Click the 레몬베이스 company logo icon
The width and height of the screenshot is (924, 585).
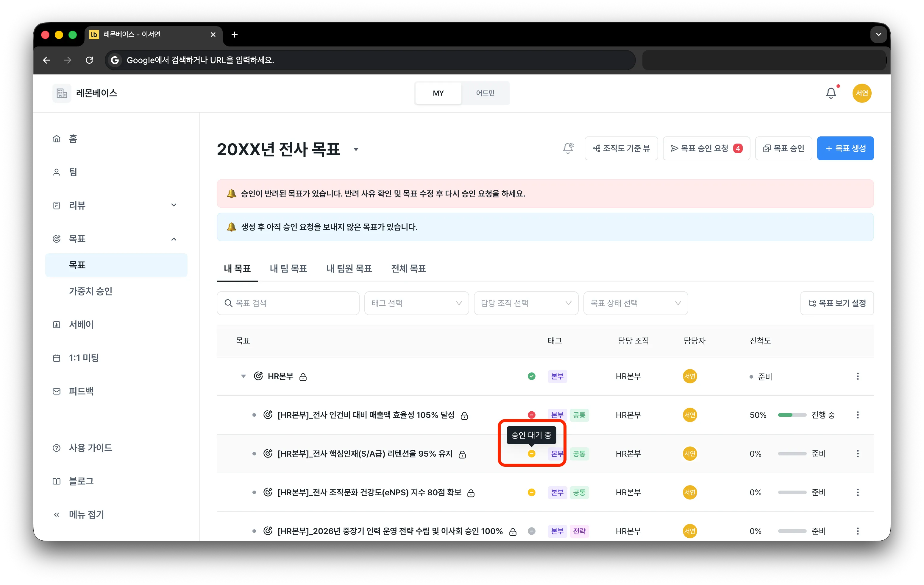pyautogui.click(x=62, y=93)
